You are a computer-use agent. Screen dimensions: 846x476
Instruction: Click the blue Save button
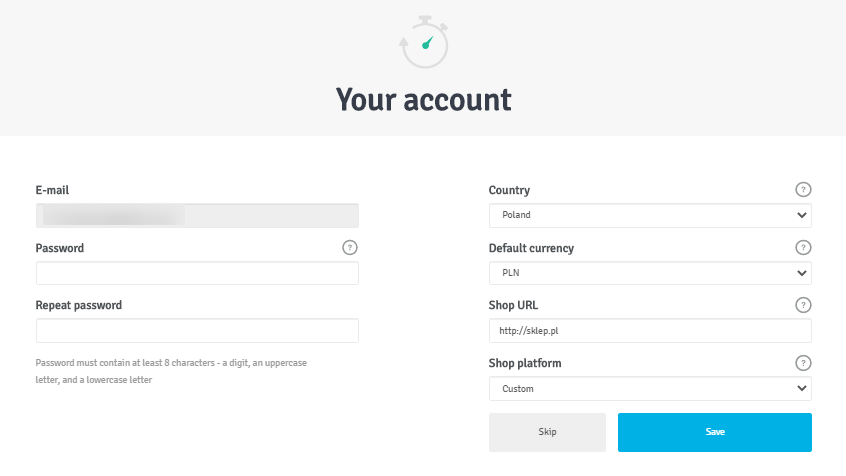click(x=715, y=432)
